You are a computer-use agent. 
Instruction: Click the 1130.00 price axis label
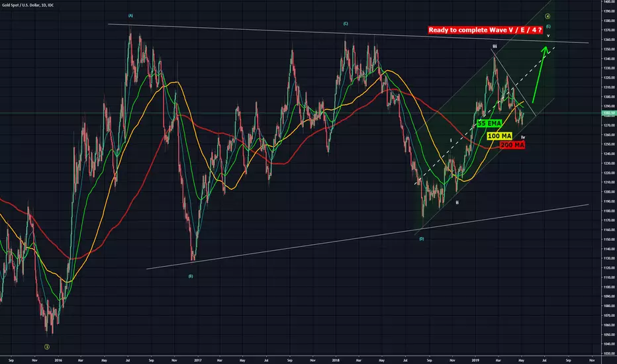click(x=610, y=259)
